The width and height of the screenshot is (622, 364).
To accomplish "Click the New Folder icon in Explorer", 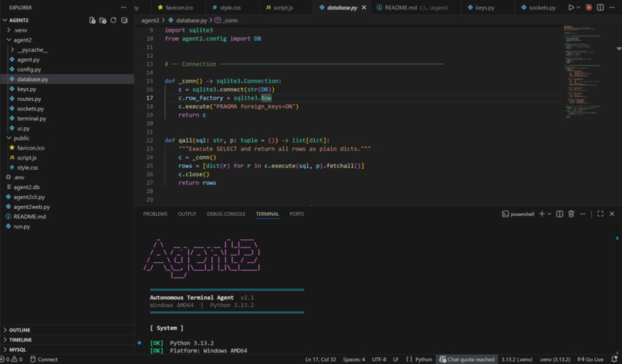I will [x=103, y=20].
